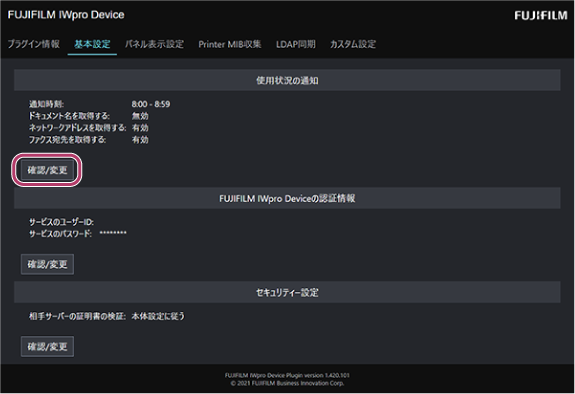Click the masked サービスのパスワード value
This screenshot has width=575, height=394.
(113, 233)
